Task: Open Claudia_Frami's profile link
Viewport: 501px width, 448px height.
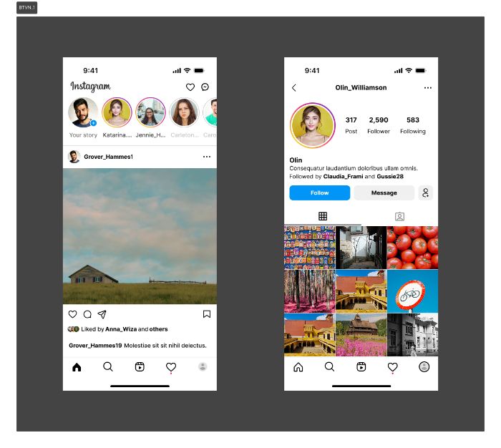Action: click(x=343, y=176)
